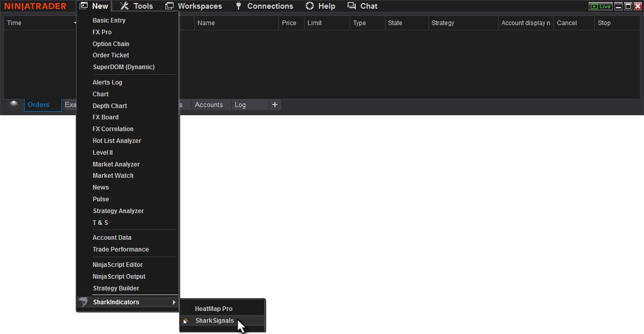
Task: Click the Cancel column header
Action: point(574,23)
